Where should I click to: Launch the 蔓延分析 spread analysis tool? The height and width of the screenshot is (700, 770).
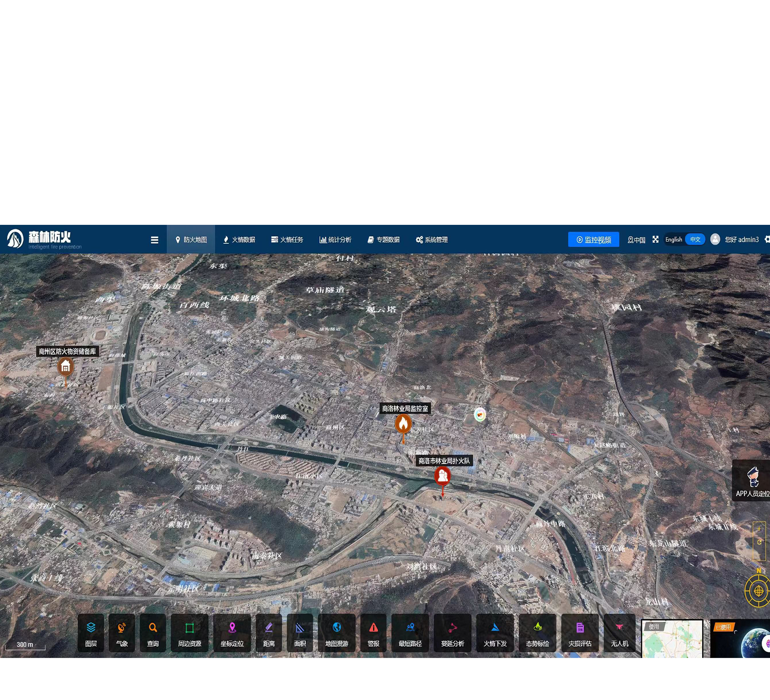coord(452,633)
